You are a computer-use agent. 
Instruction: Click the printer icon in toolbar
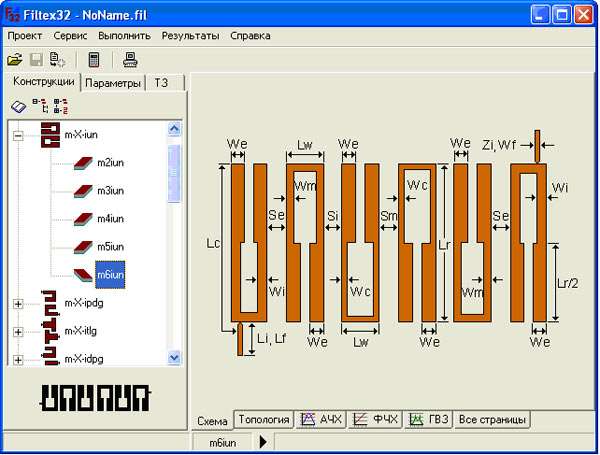pos(130,59)
